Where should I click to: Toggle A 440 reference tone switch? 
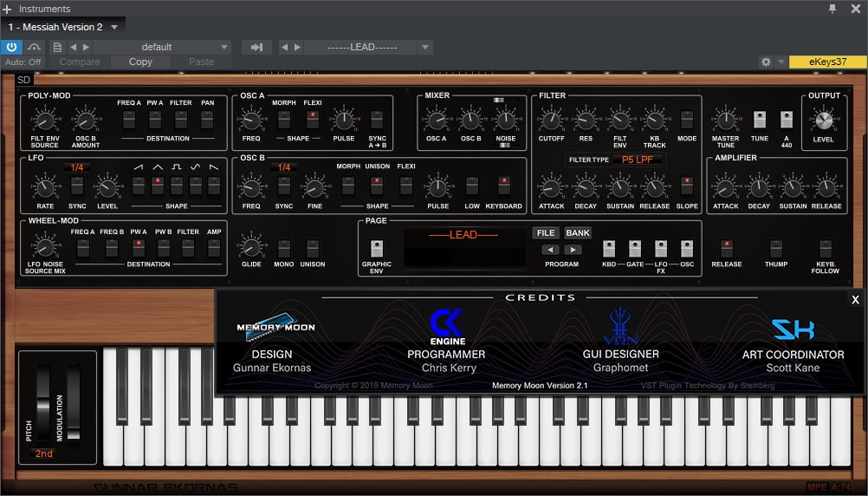click(x=786, y=119)
